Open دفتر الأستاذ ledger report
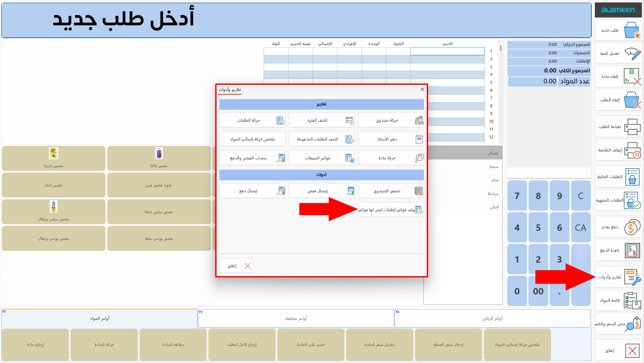This screenshot has height=363, width=644. pyautogui.click(x=391, y=139)
